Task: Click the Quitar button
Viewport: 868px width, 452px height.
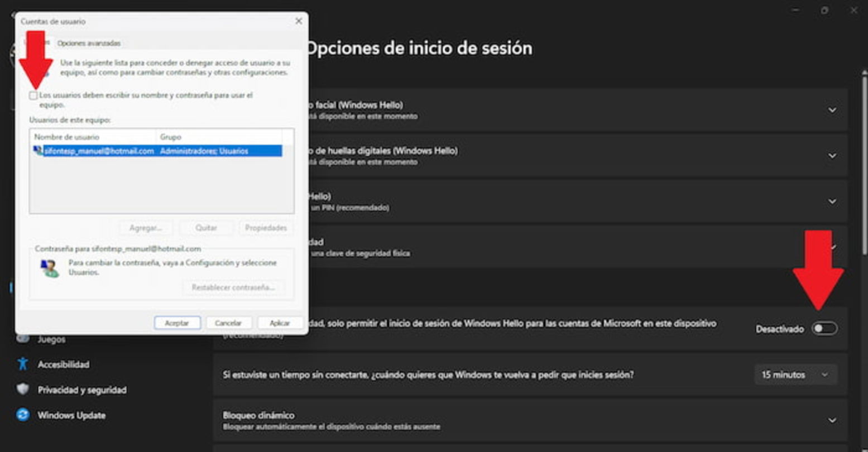Action: coord(206,228)
